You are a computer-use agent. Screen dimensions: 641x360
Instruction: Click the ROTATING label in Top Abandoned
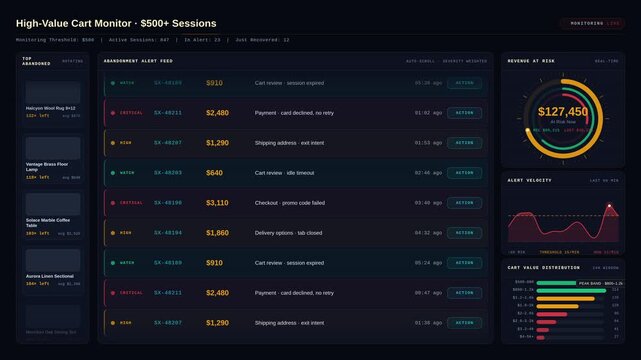tap(72, 61)
